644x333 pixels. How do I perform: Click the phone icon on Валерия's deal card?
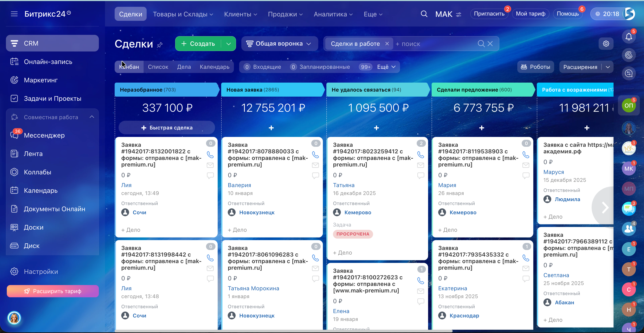[x=315, y=155]
